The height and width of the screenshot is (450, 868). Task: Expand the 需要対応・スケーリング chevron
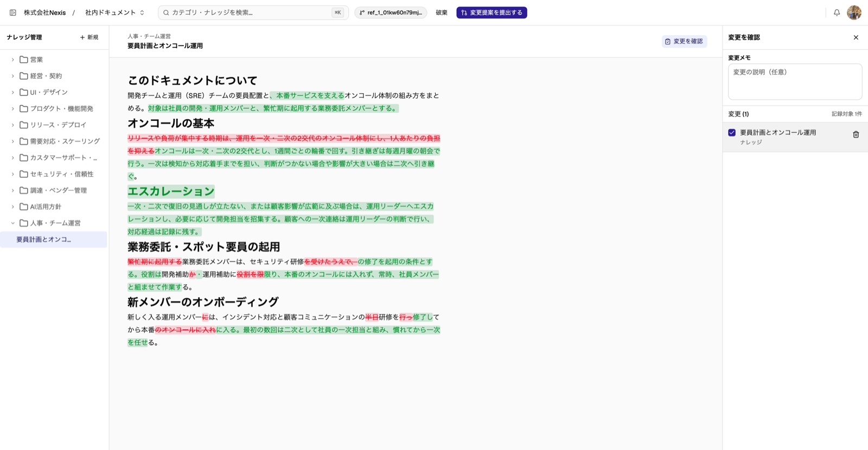pos(13,141)
